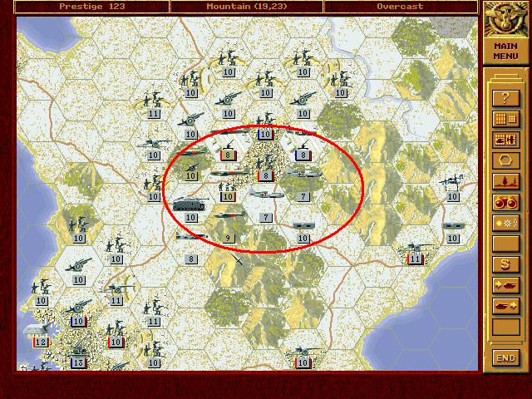532x399 pixels.
Task: Select infantry strength 8 in the city
Action: (265, 170)
